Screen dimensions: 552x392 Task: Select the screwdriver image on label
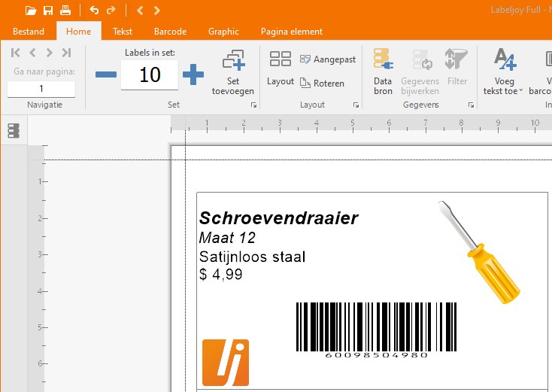(x=479, y=253)
